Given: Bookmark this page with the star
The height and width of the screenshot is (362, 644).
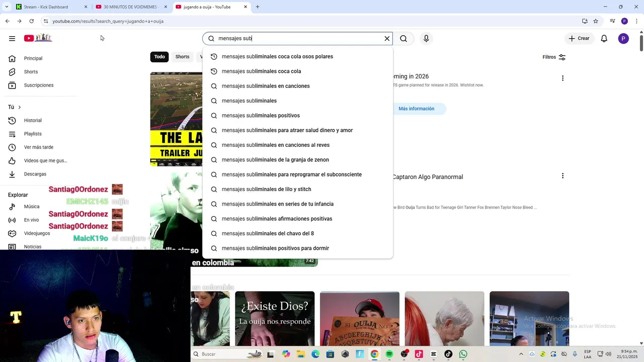Looking at the screenshot, I should 596,21.
